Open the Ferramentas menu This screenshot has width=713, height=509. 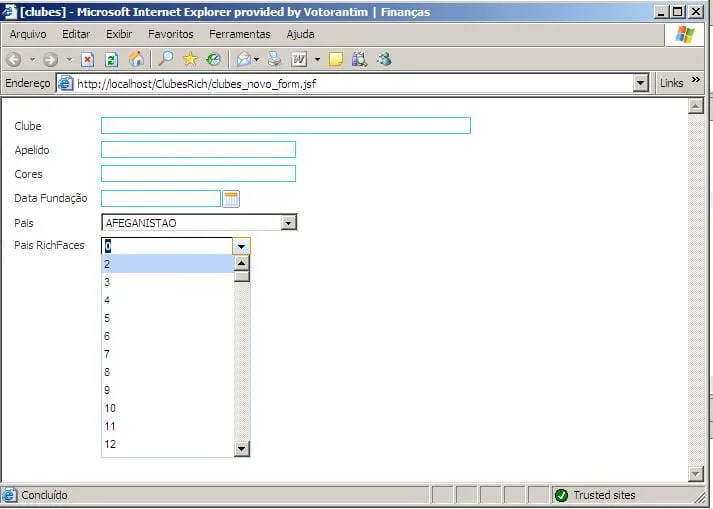(x=240, y=34)
